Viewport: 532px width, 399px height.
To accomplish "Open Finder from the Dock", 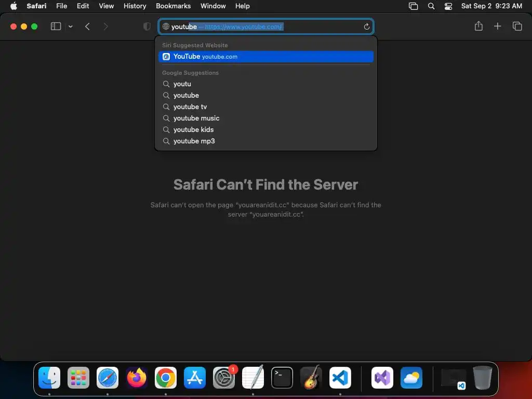I will tap(49, 378).
